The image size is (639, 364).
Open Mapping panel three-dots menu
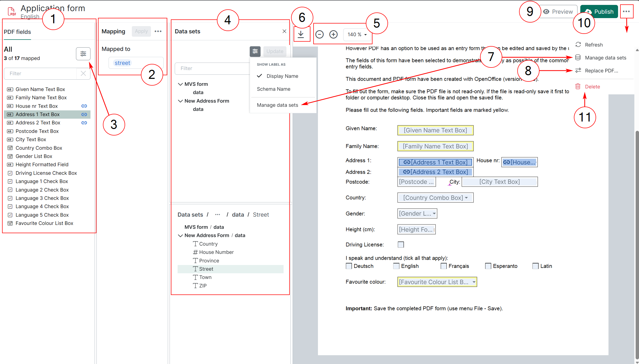click(158, 31)
